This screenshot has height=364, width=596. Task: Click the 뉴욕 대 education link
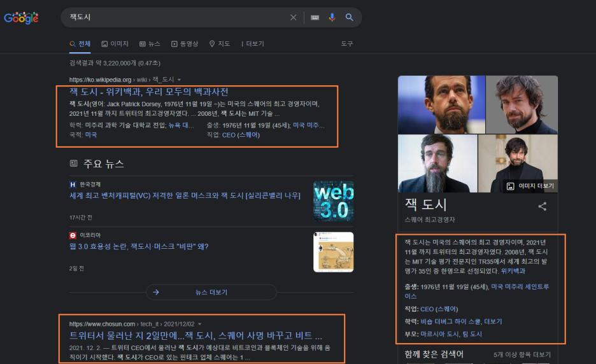click(x=181, y=125)
